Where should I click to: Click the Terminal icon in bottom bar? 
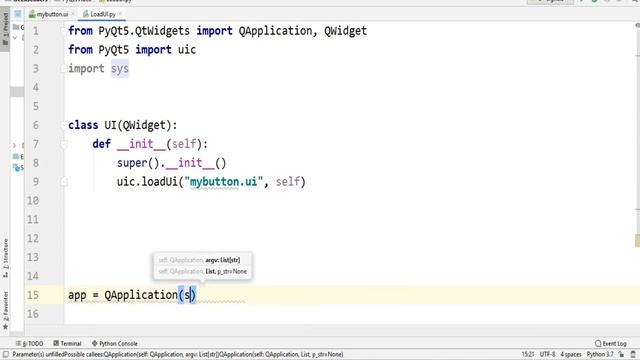56,344
